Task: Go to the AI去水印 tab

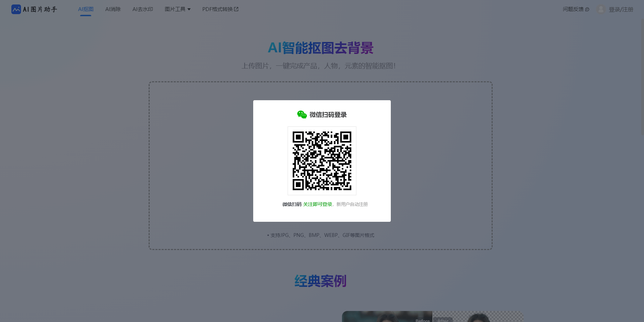Action: (x=143, y=9)
